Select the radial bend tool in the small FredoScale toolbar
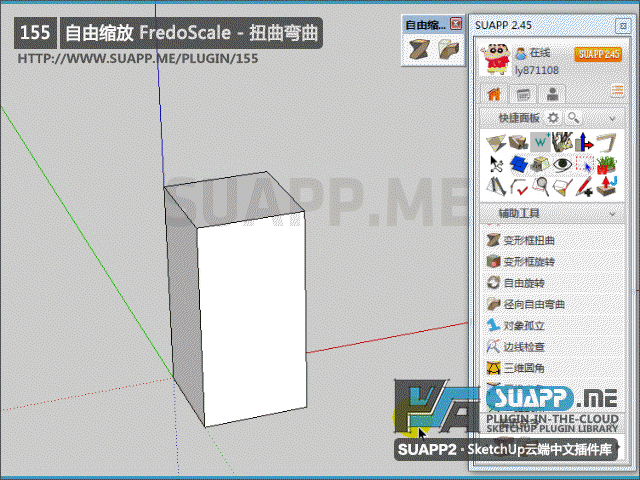This screenshot has height=480, width=640. (x=448, y=50)
